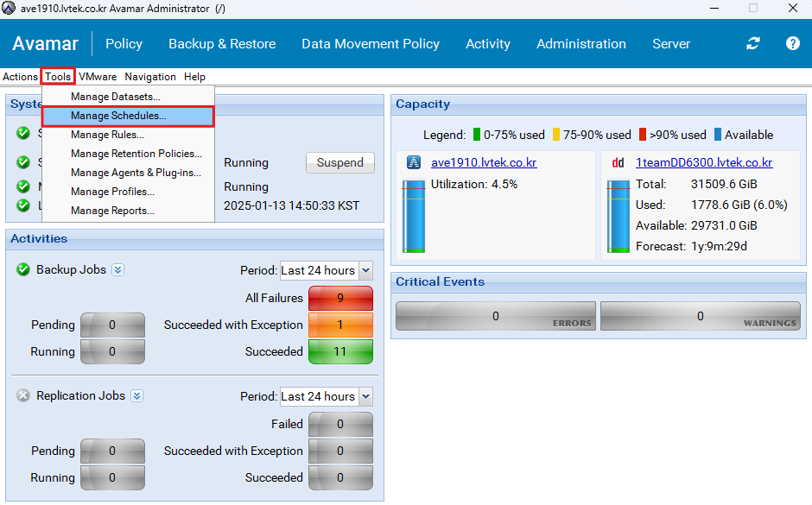Click the blue Available legend swatch
This screenshot has height=505, width=812.
tap(718, 135)
